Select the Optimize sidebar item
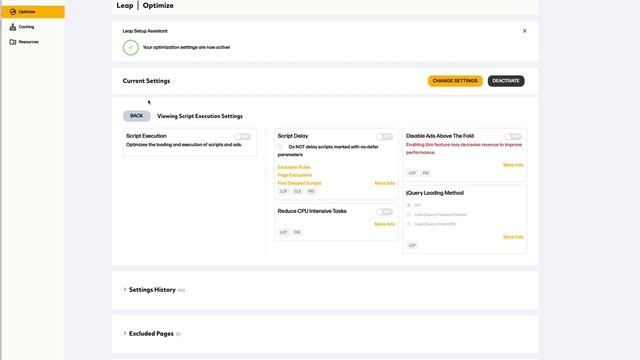 [33, 12]
